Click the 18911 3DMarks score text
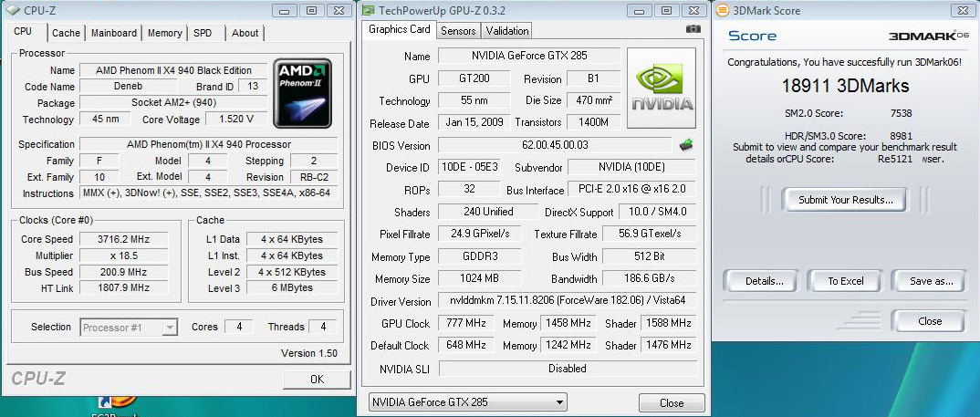The height and width of the screenshot is (417, 980). click(x=845, y=86)
